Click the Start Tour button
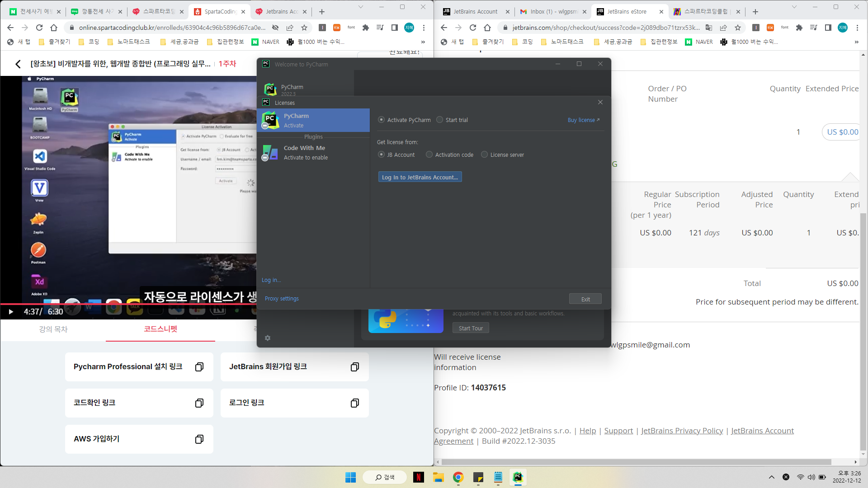This screenshot has width=868, height=488. [471, 328]
